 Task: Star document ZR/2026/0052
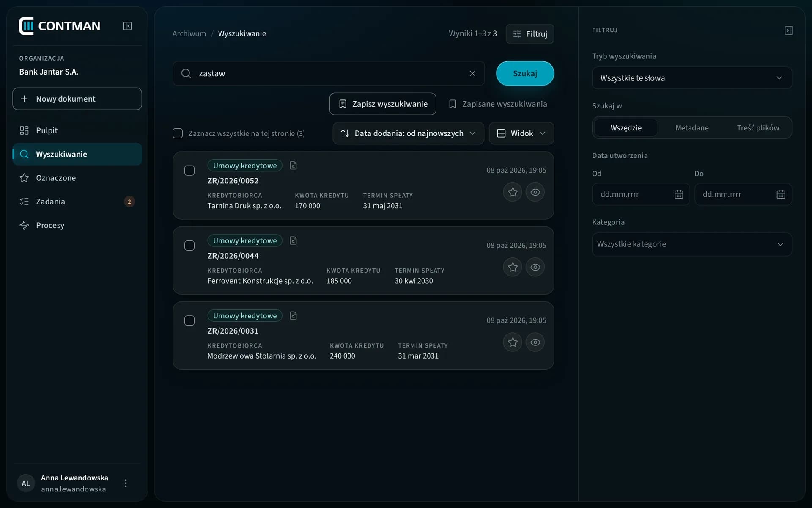point(513,192)
